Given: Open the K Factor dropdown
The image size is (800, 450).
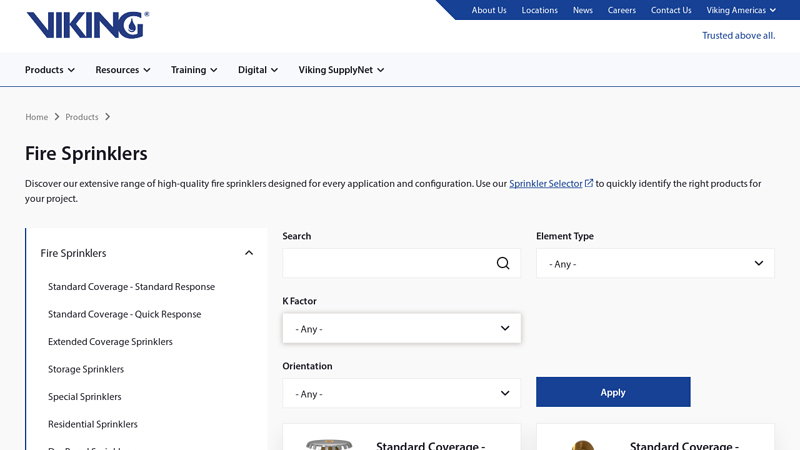Looking at the screenshot, I should click(401, 328).
